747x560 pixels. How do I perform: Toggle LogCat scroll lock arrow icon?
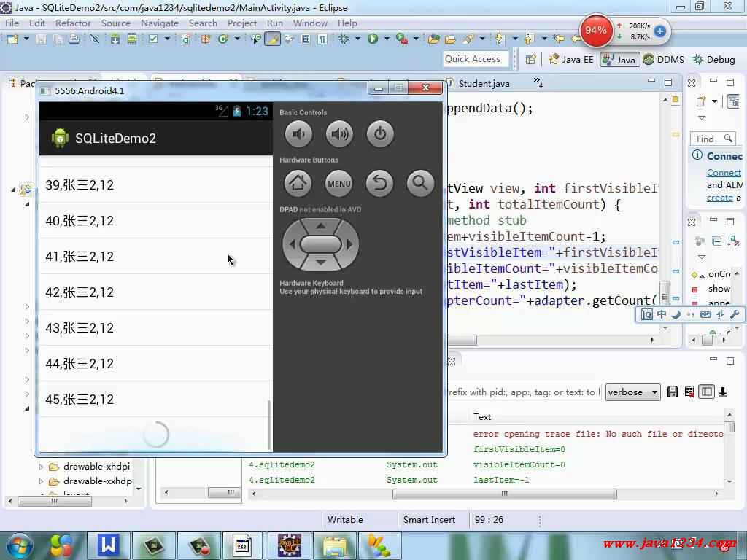click(x=723, y=392)
